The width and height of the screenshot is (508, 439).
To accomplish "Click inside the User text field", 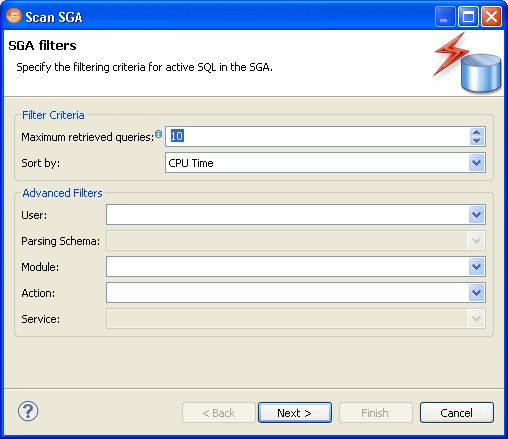I will (288, 215).
